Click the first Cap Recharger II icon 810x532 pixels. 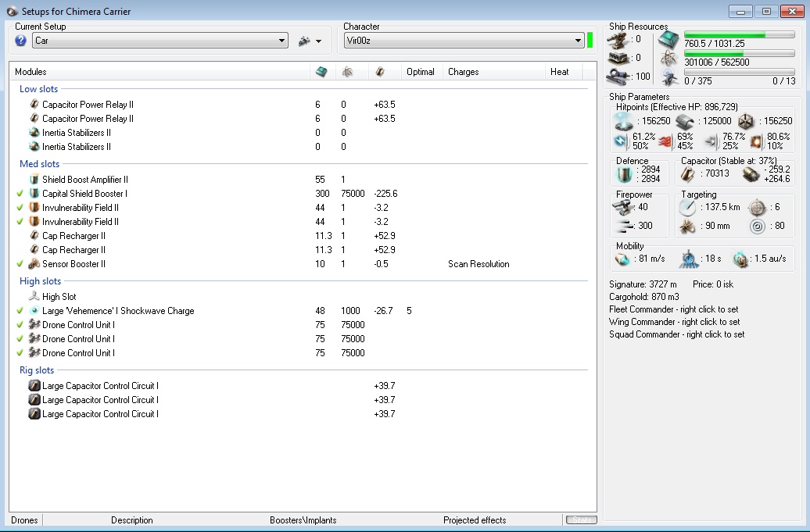tap(34, 236)
